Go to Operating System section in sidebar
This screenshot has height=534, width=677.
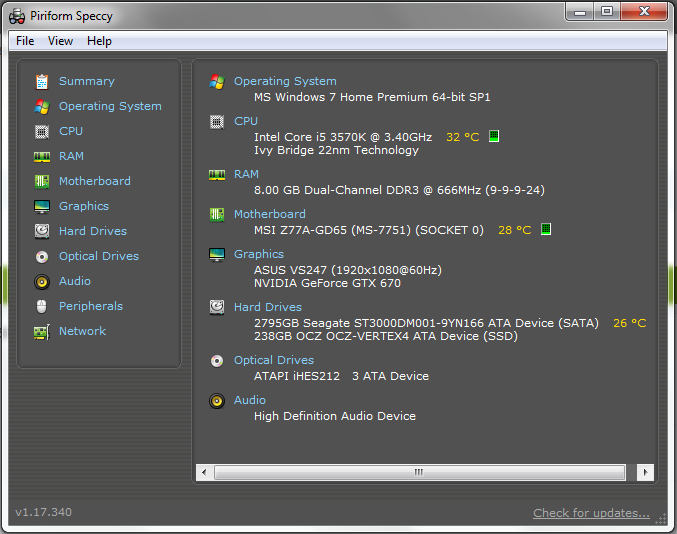tap(110, 106)
